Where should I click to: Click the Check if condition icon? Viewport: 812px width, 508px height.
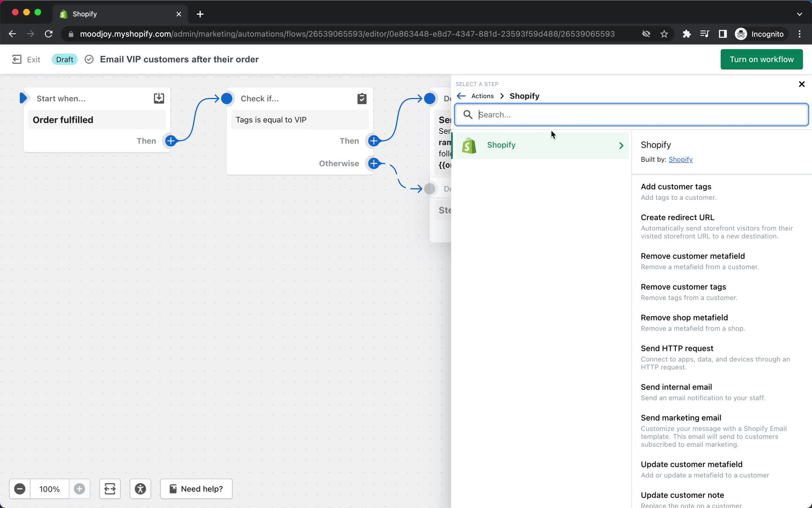click(x=362, y=98)
